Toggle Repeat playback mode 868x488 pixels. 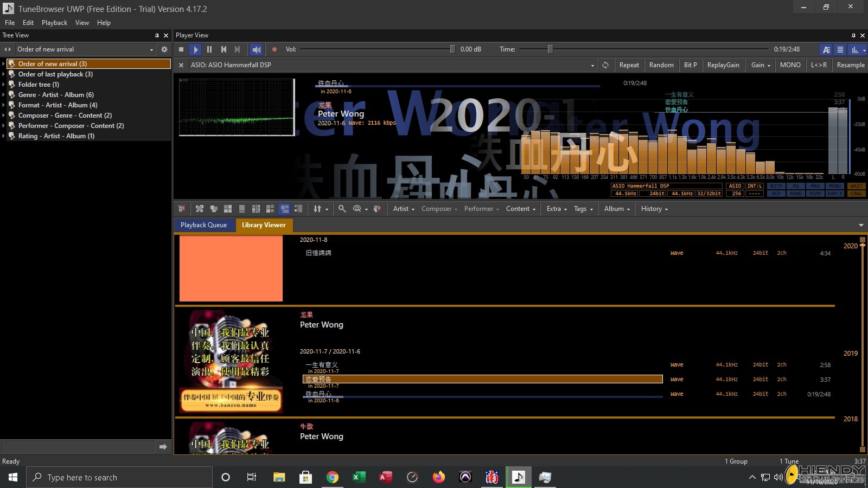[x=629, y=65]
